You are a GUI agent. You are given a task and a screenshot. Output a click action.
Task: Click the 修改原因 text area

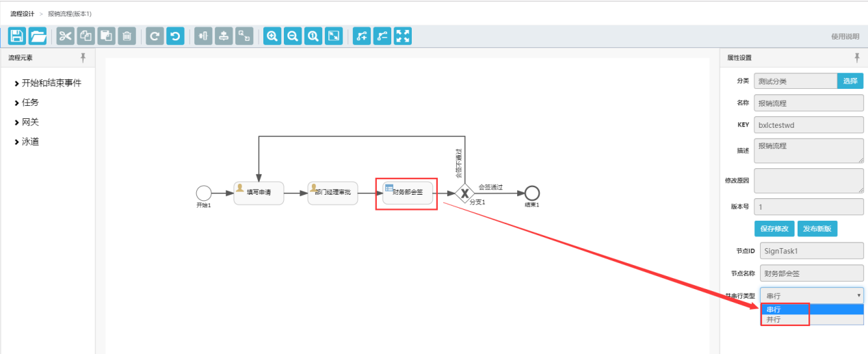pyautogui.click(x=809, y=181)
